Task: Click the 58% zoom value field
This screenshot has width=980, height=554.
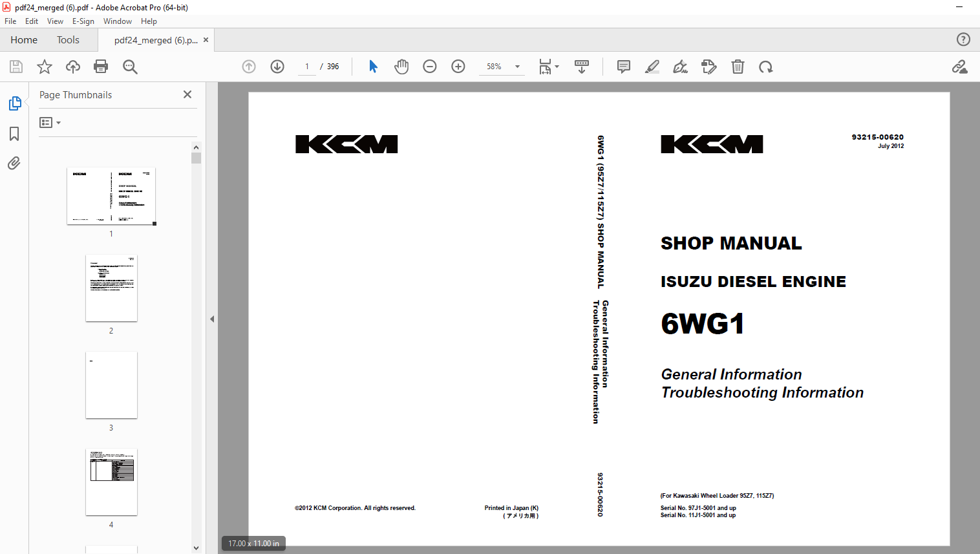Action: pos(494,67)
